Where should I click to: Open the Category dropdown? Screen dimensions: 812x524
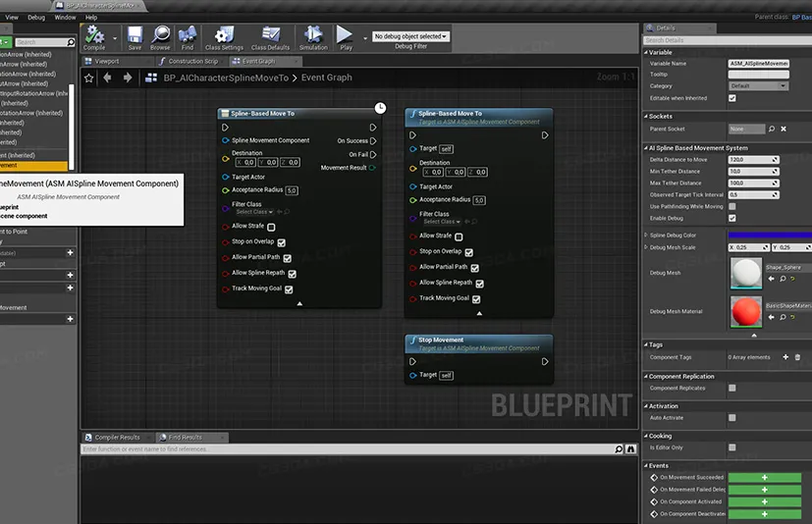[759, 86]
